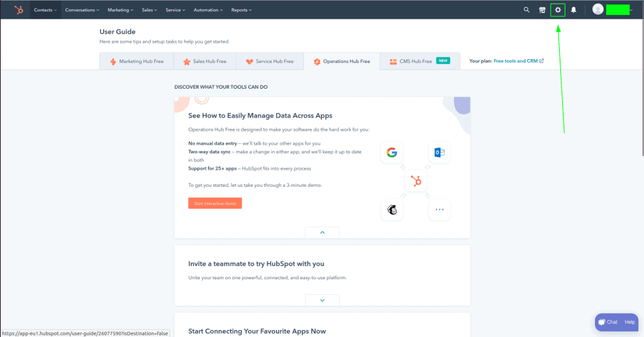Screen dimensions: 644x337
Task: Open the Reports dropdown menu
Action: coord(241,10)
